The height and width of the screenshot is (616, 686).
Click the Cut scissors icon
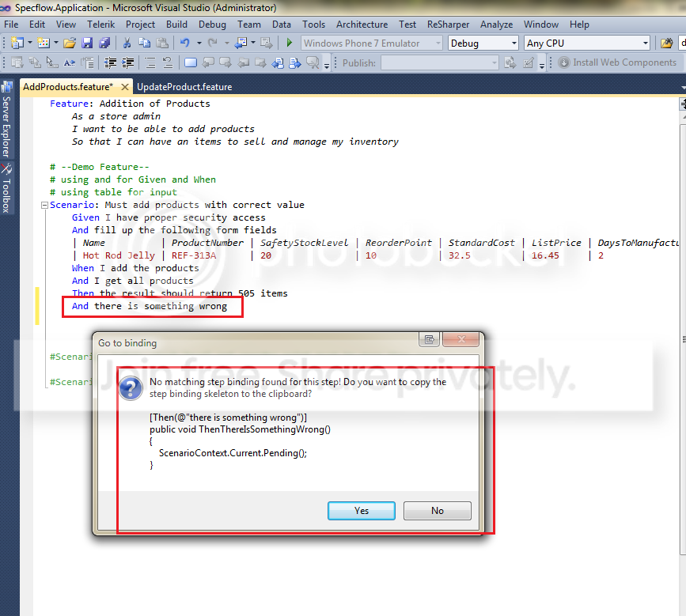click(x=127, y=43)
